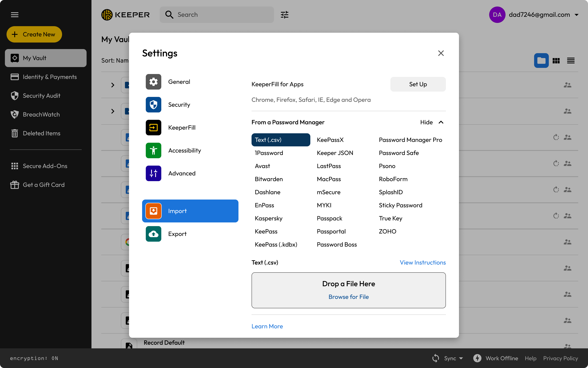The image size is (588, 368).
Task: Select Kaspersky import source
Action: [x=268, y=218]
